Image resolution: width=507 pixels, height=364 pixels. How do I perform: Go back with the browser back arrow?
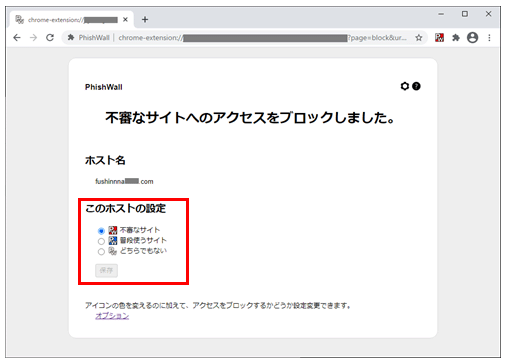tap(17, 38)
